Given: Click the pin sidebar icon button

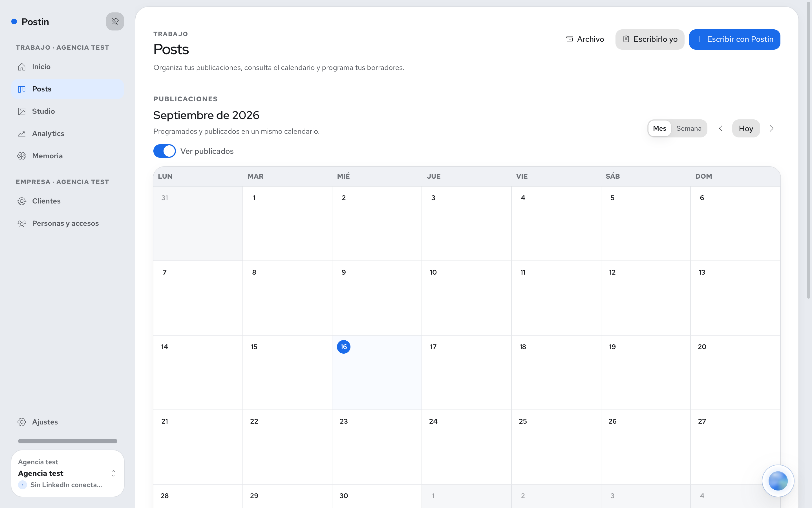Looking at the screenshot, I should point(115,21).
